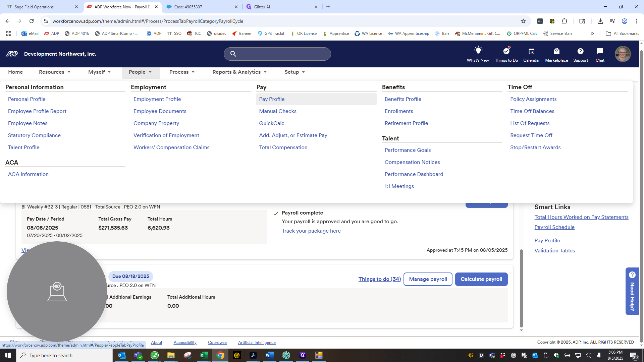Click Manage payroll button
The width and height of the screenshot is (644, 362).
tap(428, 279)
